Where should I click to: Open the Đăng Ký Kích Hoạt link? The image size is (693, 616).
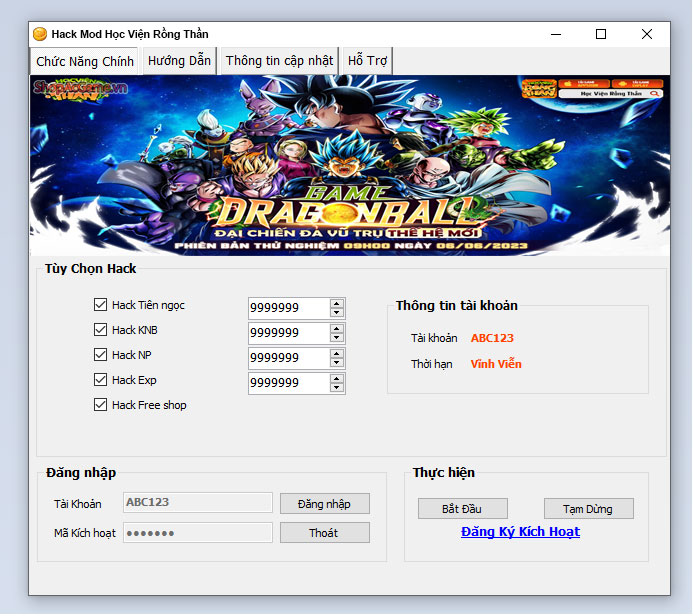[520, 532]
